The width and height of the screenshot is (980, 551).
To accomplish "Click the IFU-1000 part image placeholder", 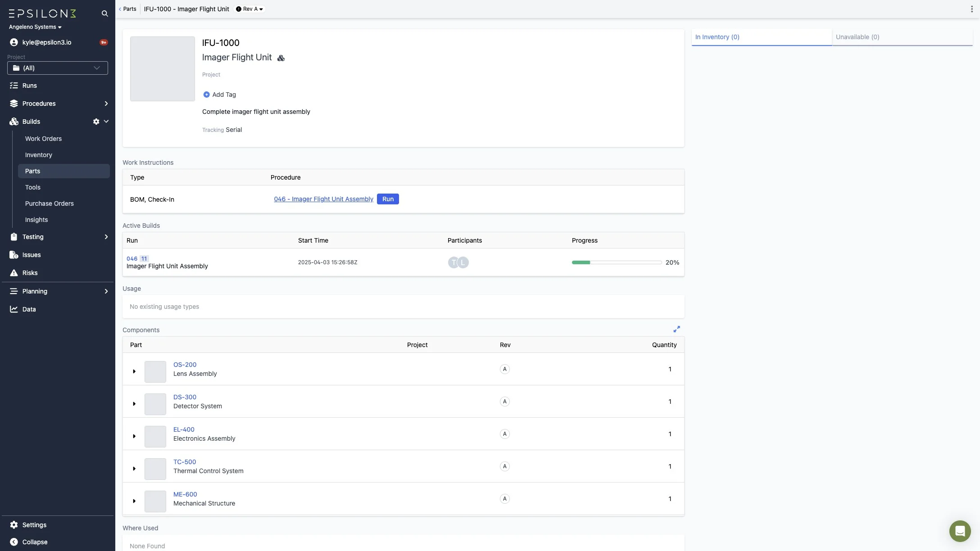I will [163, 69].
